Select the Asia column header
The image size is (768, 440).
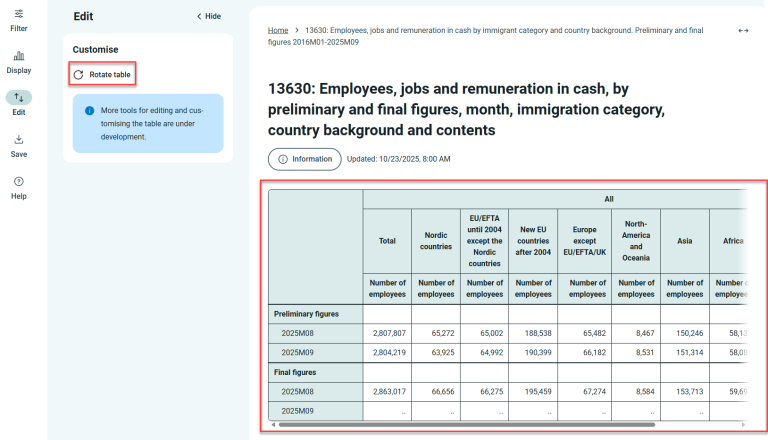click(x=685, y=240)
